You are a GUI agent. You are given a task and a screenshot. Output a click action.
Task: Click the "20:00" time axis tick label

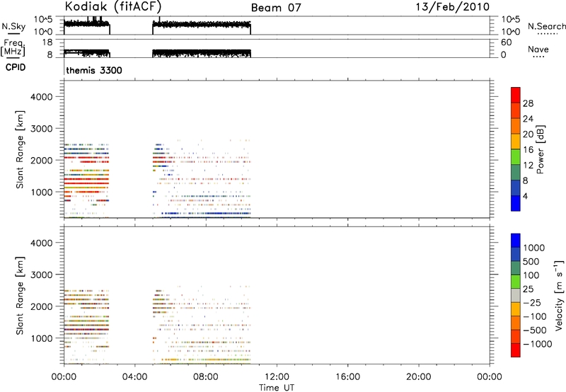(x=419, y=377)
